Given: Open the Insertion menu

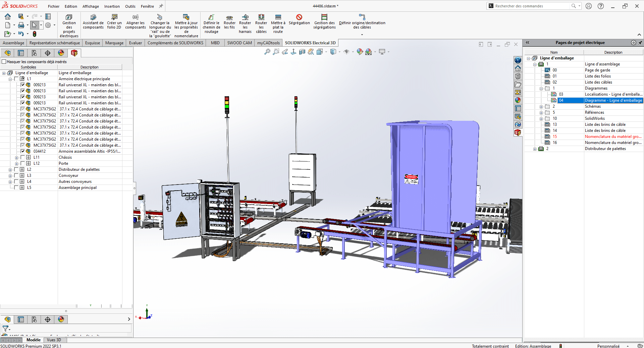Looking at the screenshot, I should pos(112,6).
